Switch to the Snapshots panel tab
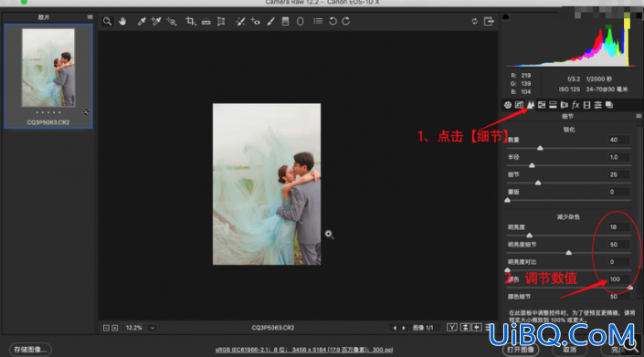Image resolution: width=644 pixels, height=357 pixels. click(609, 105)
